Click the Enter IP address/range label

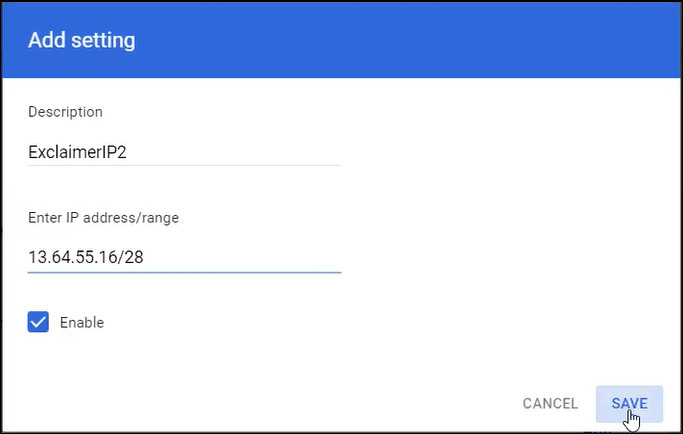tap(103, 217)
